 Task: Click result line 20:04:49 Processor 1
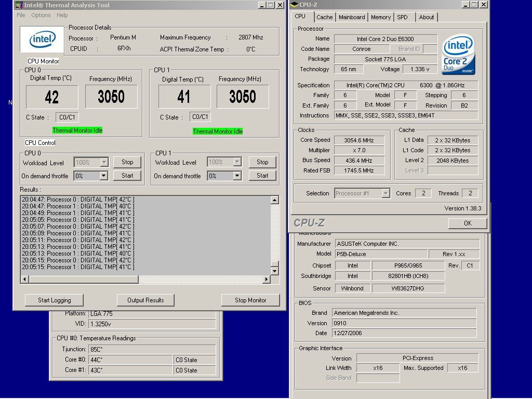tap(78, 213)
